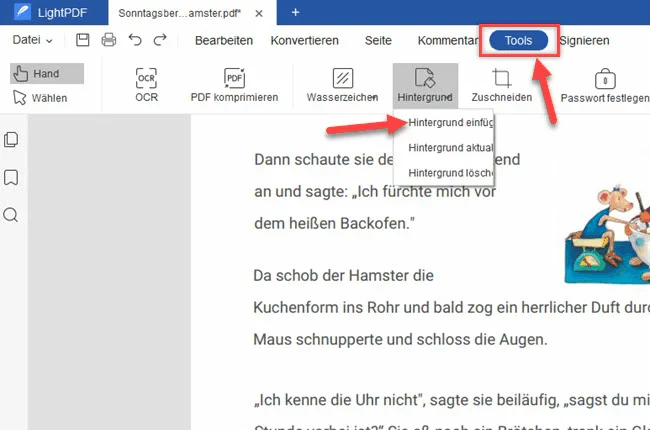Click the line starting 'Ich kenne die Uhr nicht'
The width and height of the screenshot is (650, 430).
[451, 400]
